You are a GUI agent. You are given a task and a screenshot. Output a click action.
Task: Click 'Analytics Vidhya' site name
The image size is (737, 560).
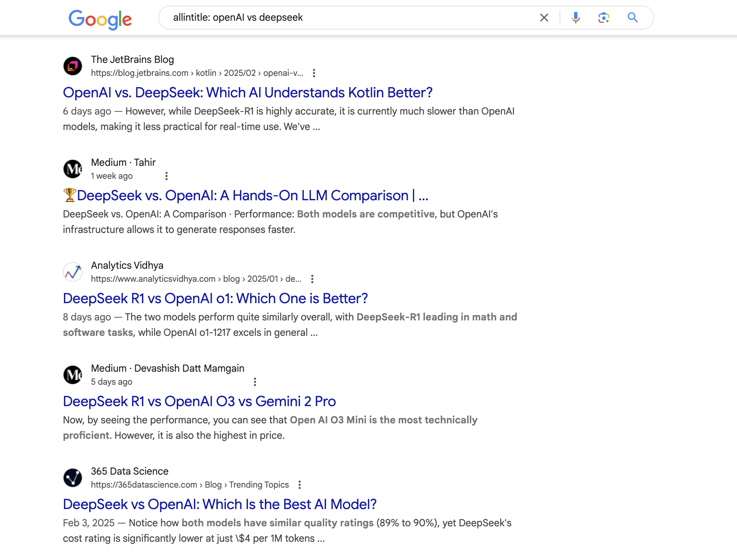tap(127, 266)
